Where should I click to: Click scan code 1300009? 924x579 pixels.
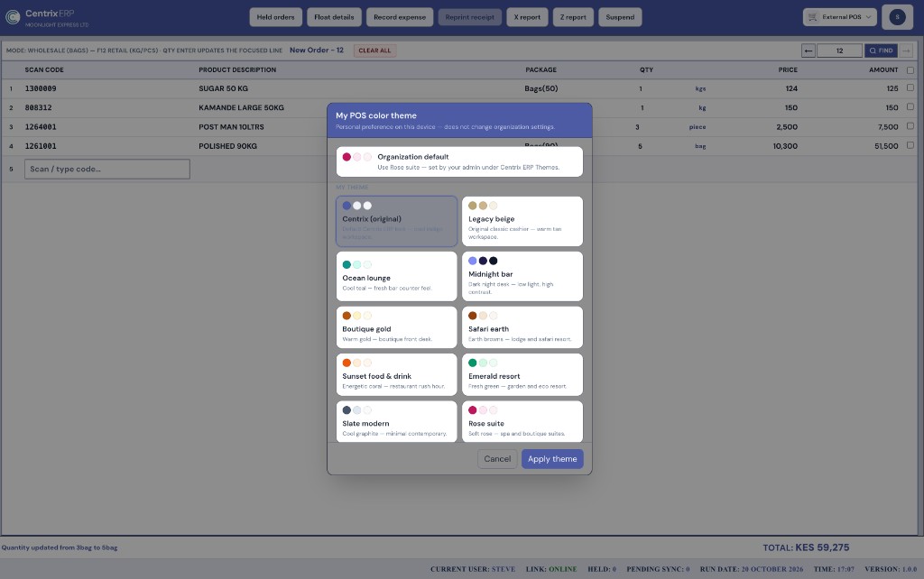pos(41,88)
